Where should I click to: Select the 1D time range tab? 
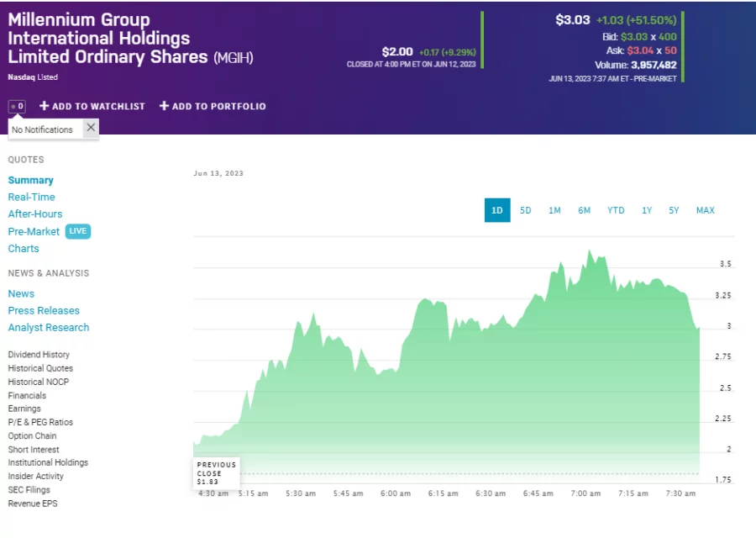point(496,210)
